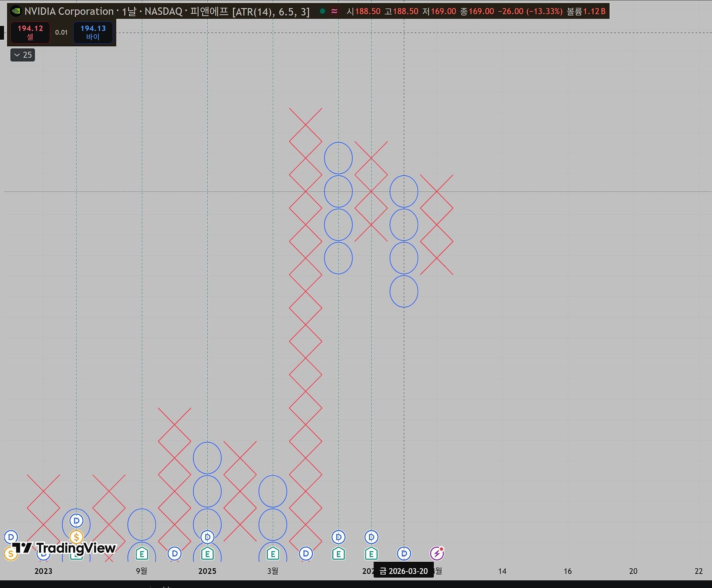Click the 0.01 spread value between prices

[x=61, y=32]
